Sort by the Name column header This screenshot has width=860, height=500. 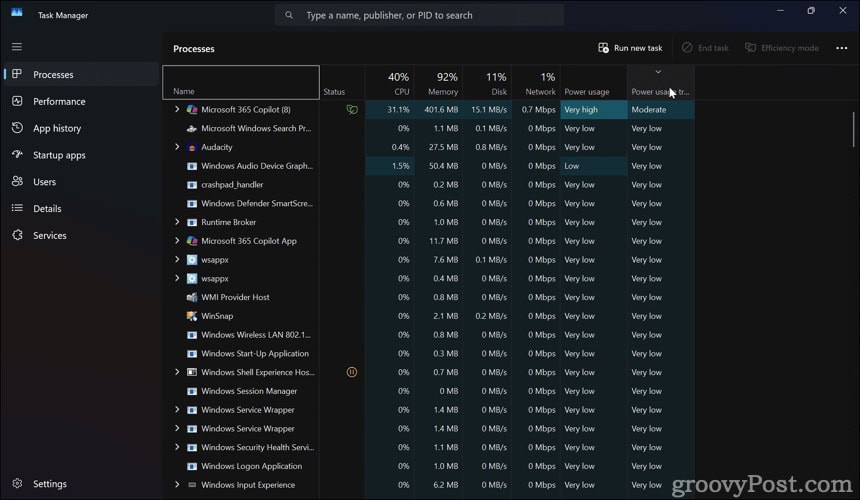click(x=241, y=82)
